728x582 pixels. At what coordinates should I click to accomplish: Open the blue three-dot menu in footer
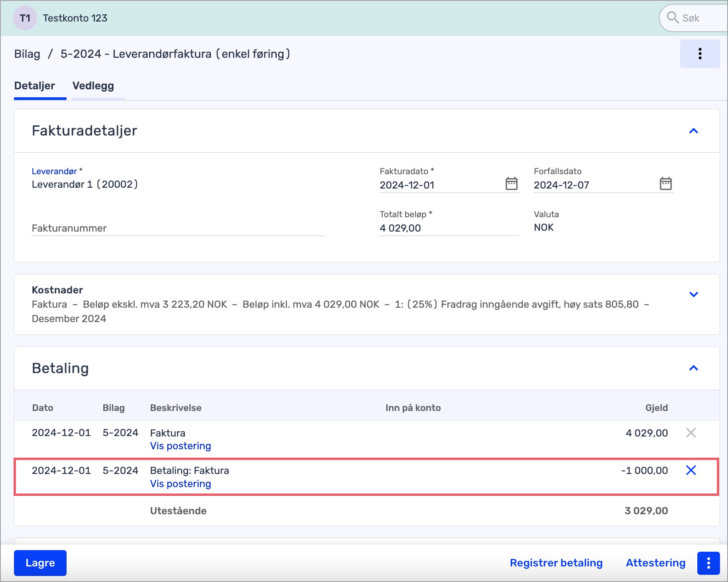(708, 563)
